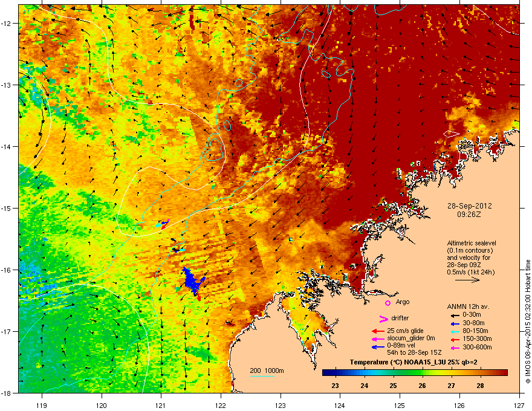Click the longitude axis label '119'
Viewport: 532px width, 411px height.
coord(42,405)
